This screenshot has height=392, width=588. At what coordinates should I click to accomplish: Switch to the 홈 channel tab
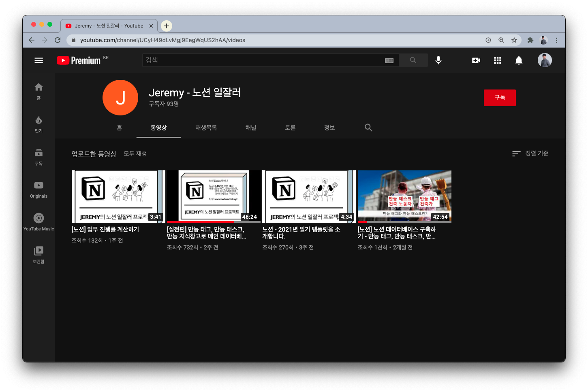119,128
